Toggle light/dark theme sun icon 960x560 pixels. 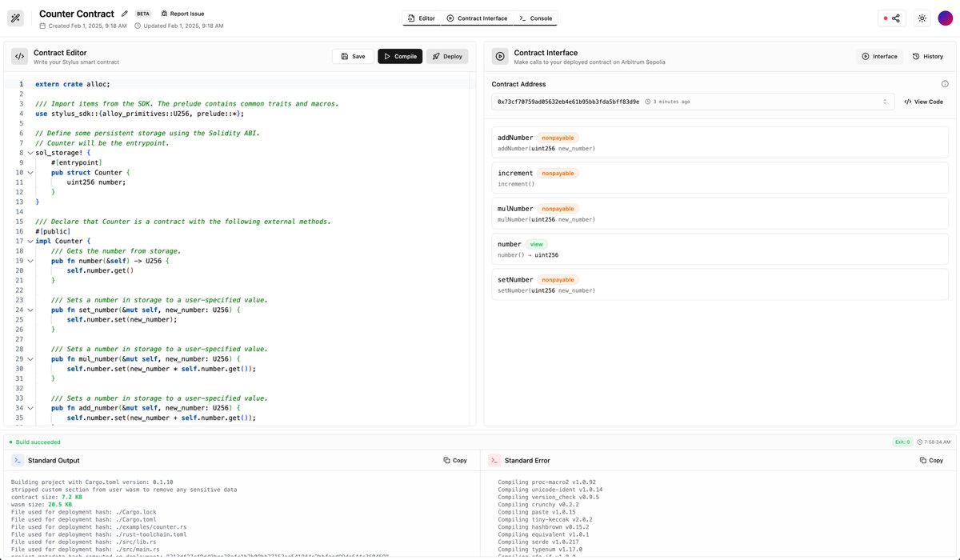pos(922,18)
